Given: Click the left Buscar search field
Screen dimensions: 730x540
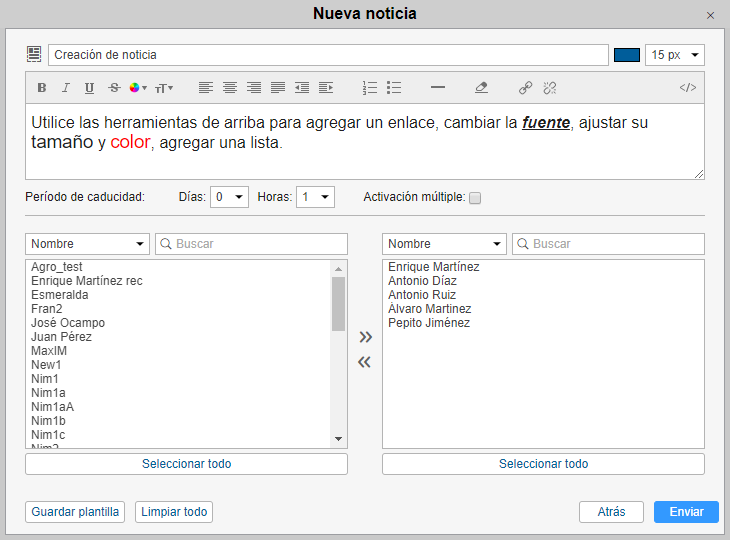Looking at the screenshot, I should (251, 244).
